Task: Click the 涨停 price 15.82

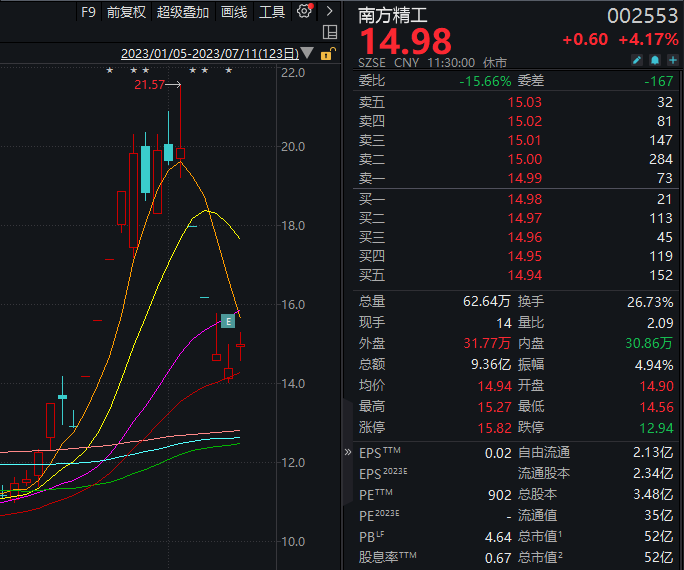Action: 494,428
